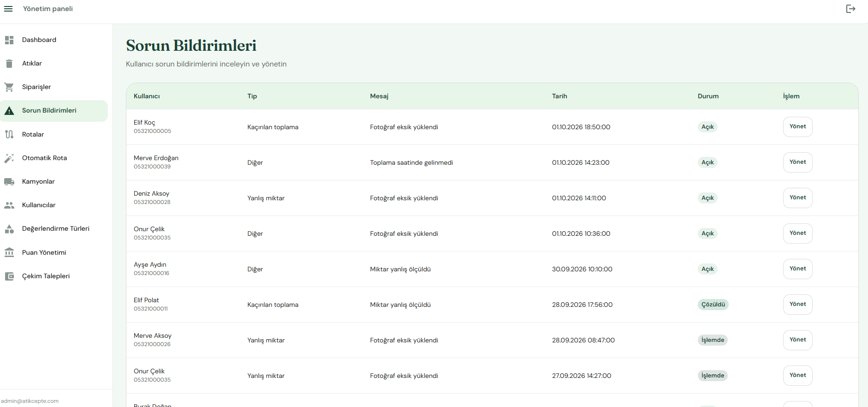Viewport: 868px width, 407px height.
Task: Open Rotalar in the sidebar
Action: 54,134
